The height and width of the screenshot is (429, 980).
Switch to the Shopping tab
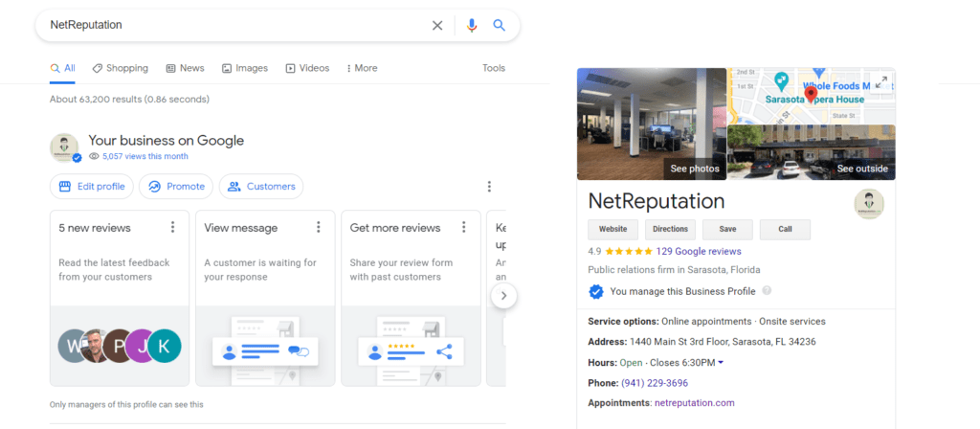tap(120, 68)
